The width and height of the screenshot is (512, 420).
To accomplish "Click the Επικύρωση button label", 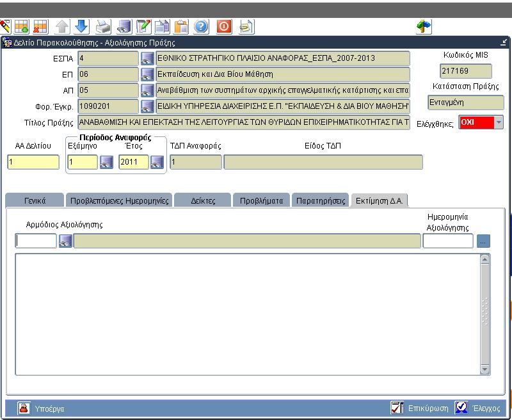I will coord(428,408).
